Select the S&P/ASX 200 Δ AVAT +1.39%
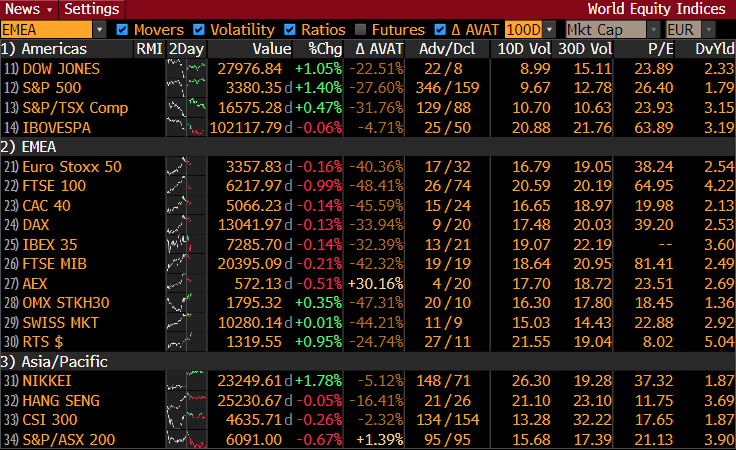Image resolution: width=736 pixels, height=450 pixels. click(380, 440)
